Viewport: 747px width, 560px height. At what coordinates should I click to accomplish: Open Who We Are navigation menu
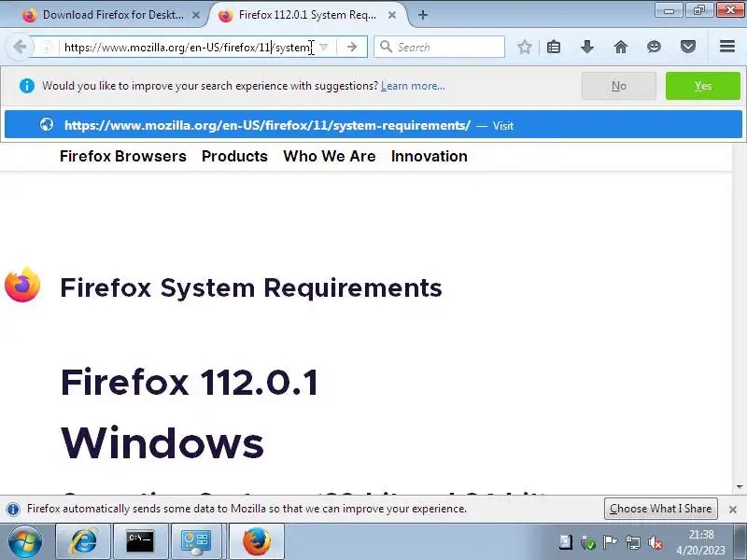pyautogui.click(x=330, y=156)
